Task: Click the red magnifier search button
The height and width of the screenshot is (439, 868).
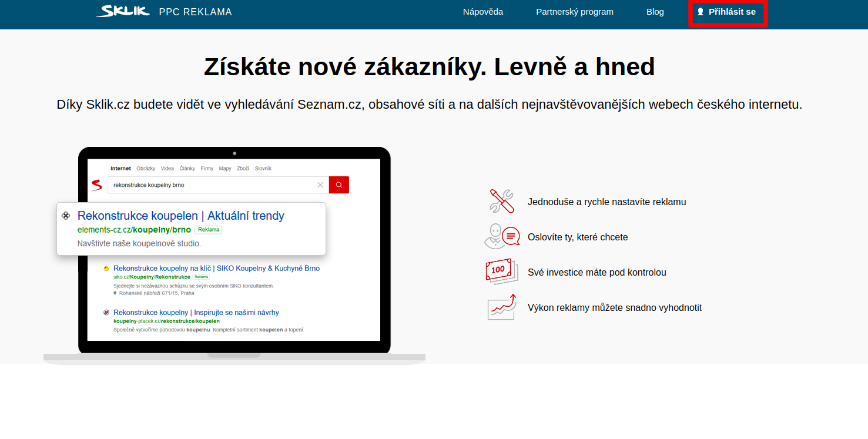Action: coord(339,185)
